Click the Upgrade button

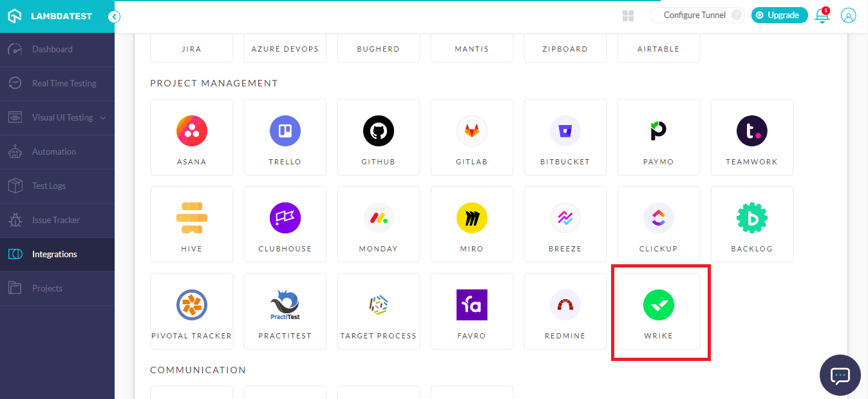tap(779, 14)
